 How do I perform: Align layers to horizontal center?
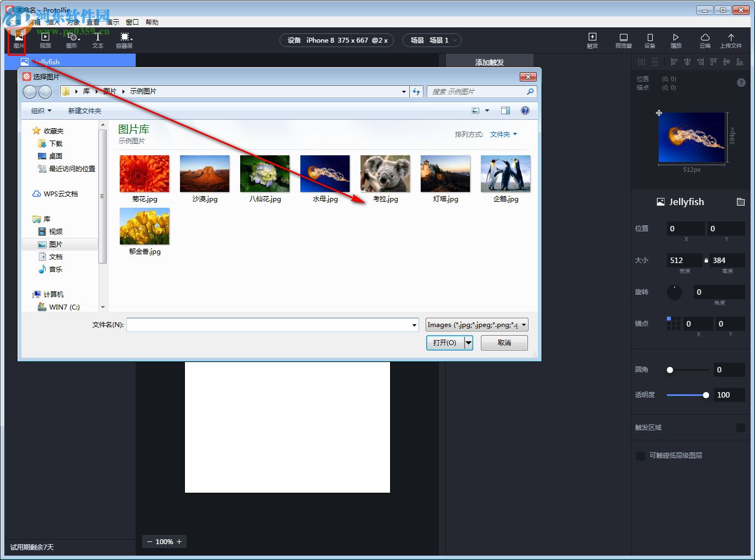[687, 62]
